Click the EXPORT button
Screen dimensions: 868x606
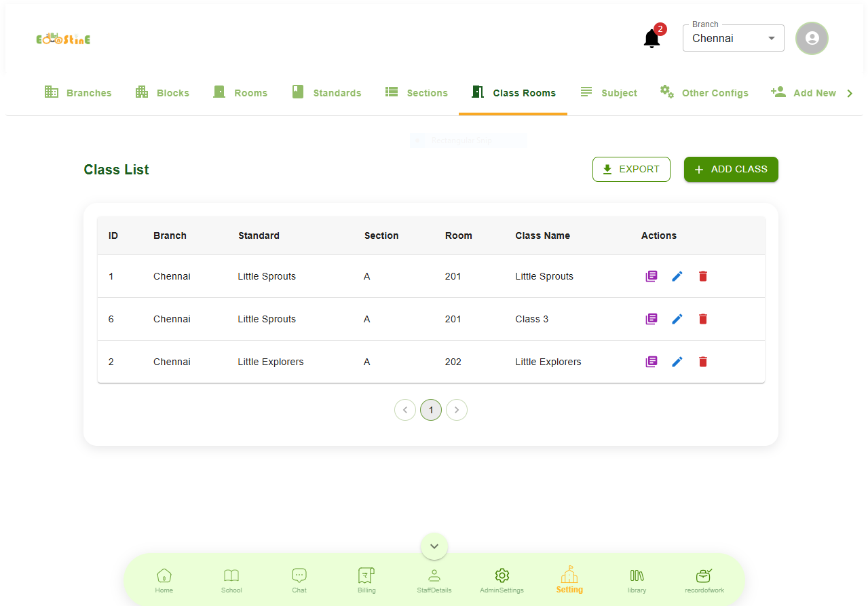pyautogui.click(x=631, y=170)
